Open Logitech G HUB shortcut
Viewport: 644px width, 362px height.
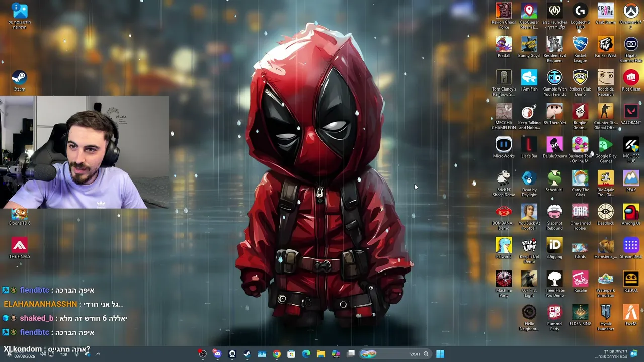tap(580, 15)
